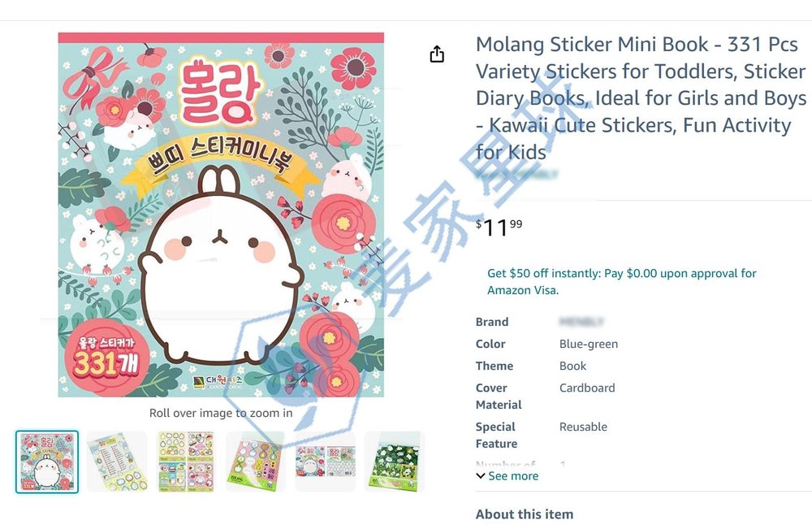Select the fourth thumbnail with green sticker sheet
Image resolution: width=812 pixels, height=529 pixels.
[255, 462]
